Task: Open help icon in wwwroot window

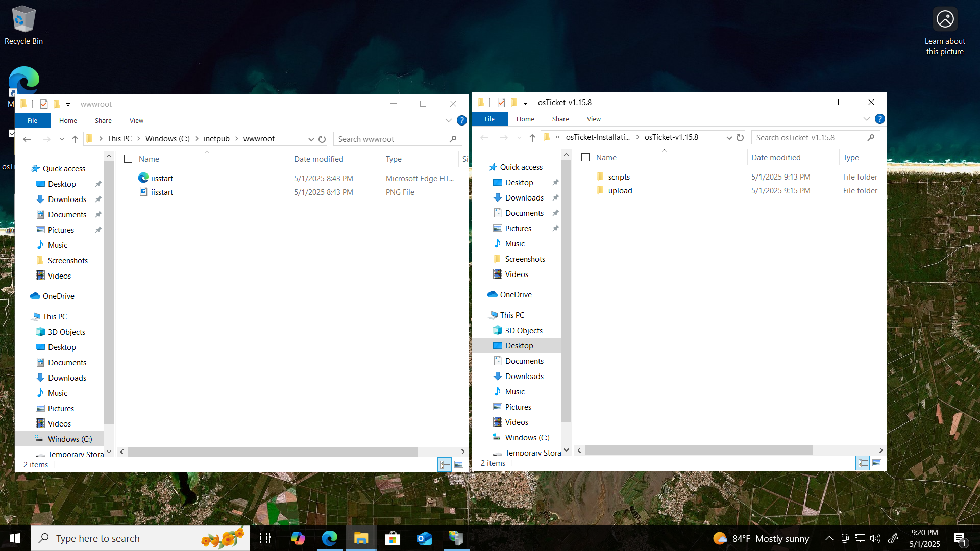Action: pyautogui.click(x=461, y=120)
